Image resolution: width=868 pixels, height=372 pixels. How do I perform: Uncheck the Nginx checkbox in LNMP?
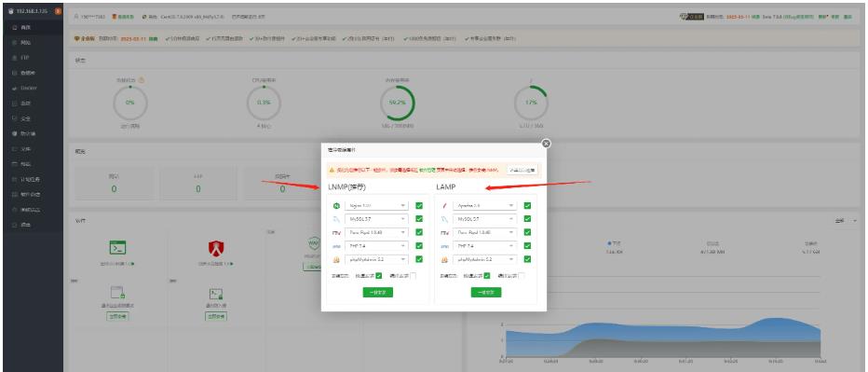tap(419, 206)
